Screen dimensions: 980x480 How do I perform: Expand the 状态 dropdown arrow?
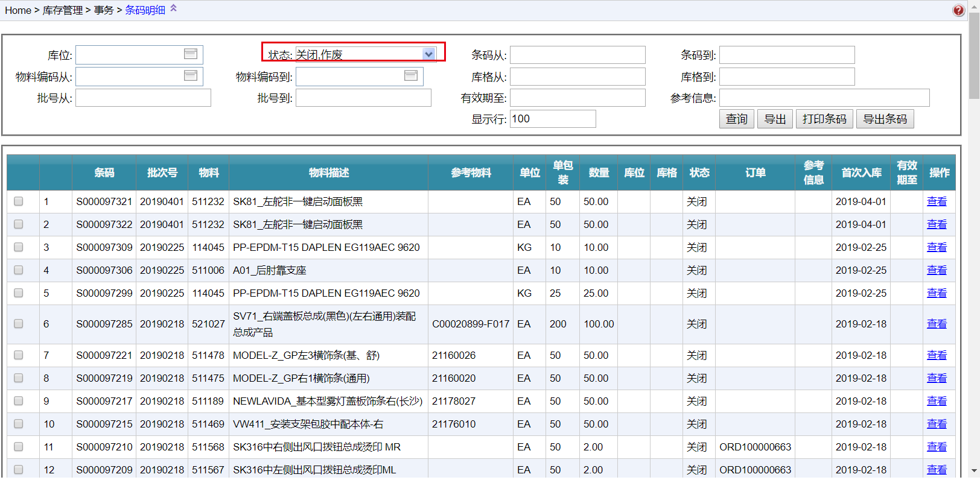coord(428,54)
